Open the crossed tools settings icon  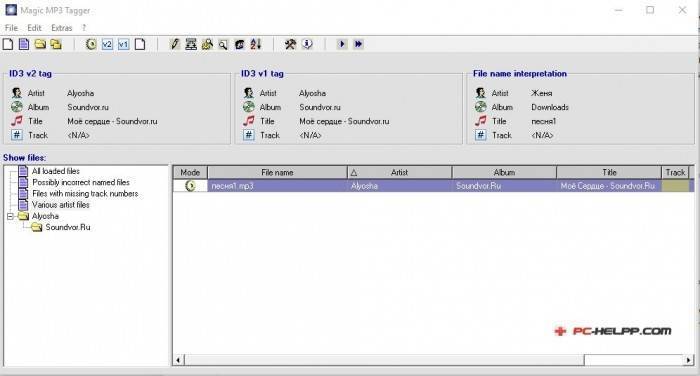click(x=291, y=44)
